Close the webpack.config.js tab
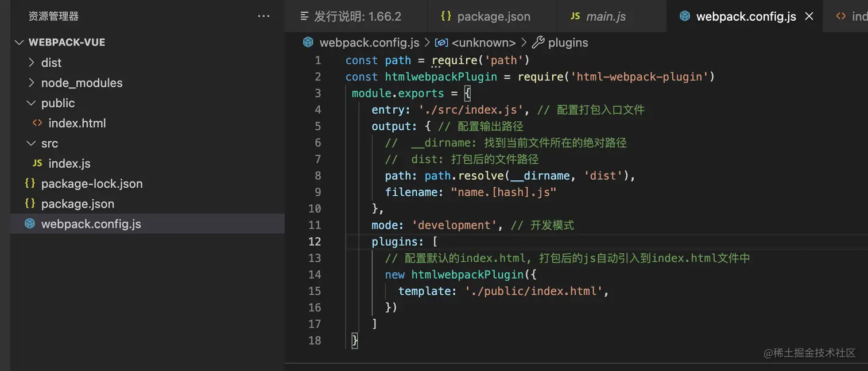This screenshot has width=868, height=371. [809, 16]
